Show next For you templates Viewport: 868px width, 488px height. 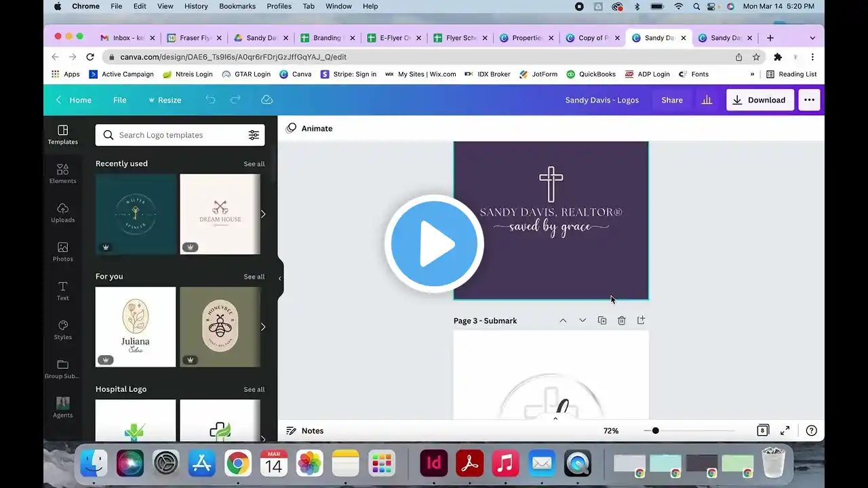[263, 327]
